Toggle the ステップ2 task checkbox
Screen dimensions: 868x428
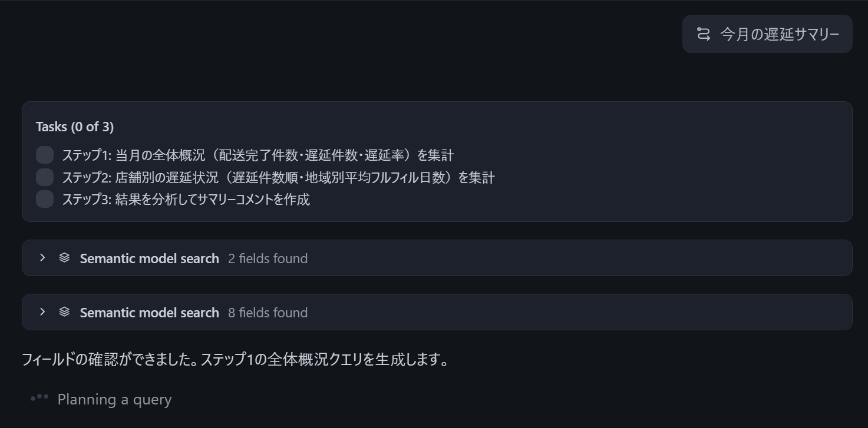45,177
